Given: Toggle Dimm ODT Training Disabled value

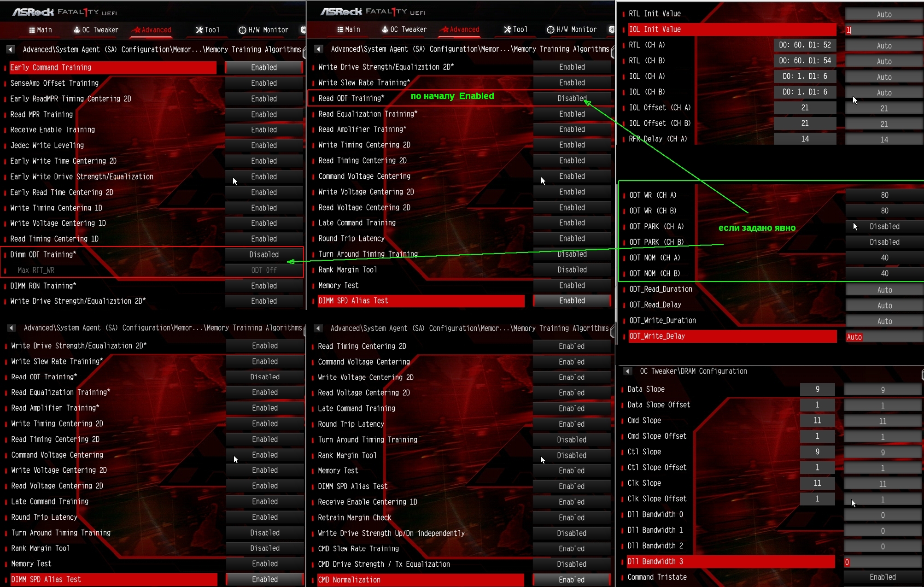Looking at the screenshot, I should click(264, 255).
